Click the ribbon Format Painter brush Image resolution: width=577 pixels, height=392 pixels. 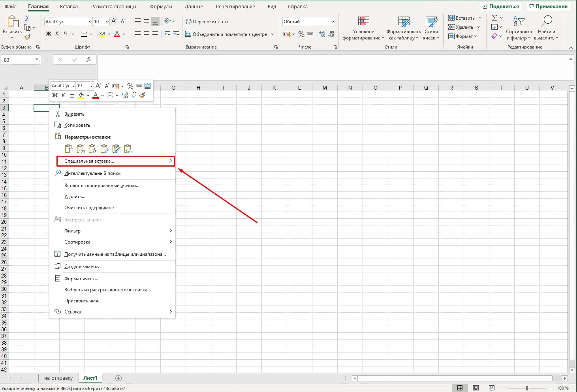click(27, 37)
